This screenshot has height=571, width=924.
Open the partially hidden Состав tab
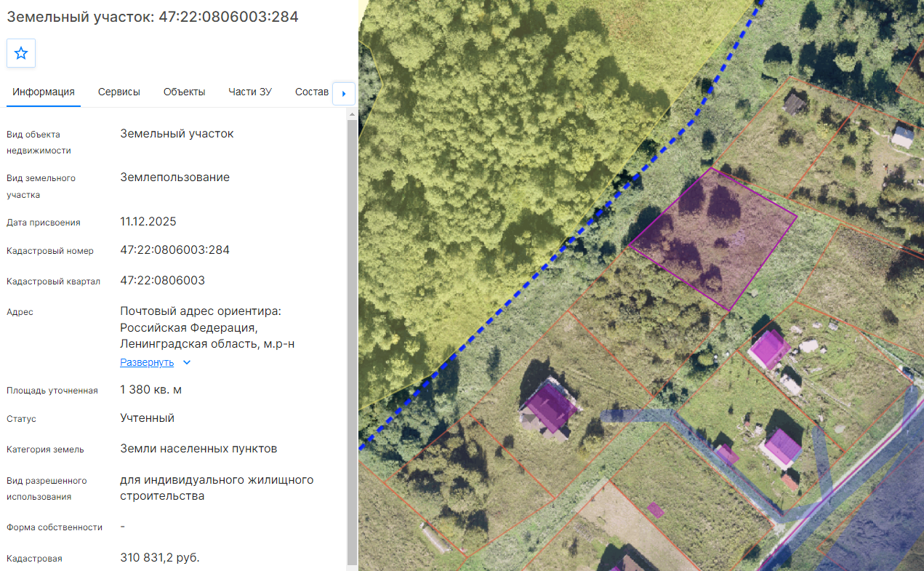312,92
